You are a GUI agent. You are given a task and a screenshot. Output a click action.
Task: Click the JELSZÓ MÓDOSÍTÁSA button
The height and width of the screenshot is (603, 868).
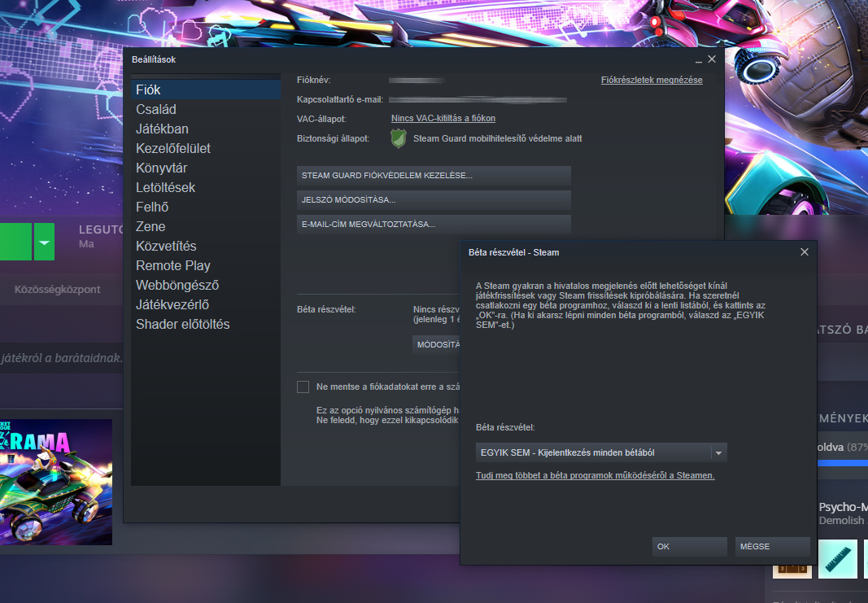[434, 200]
